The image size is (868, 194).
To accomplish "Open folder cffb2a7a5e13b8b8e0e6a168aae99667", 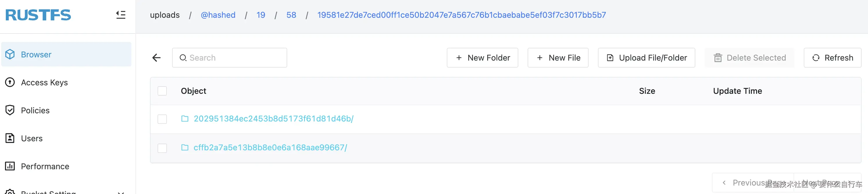I will pos(270,147).
